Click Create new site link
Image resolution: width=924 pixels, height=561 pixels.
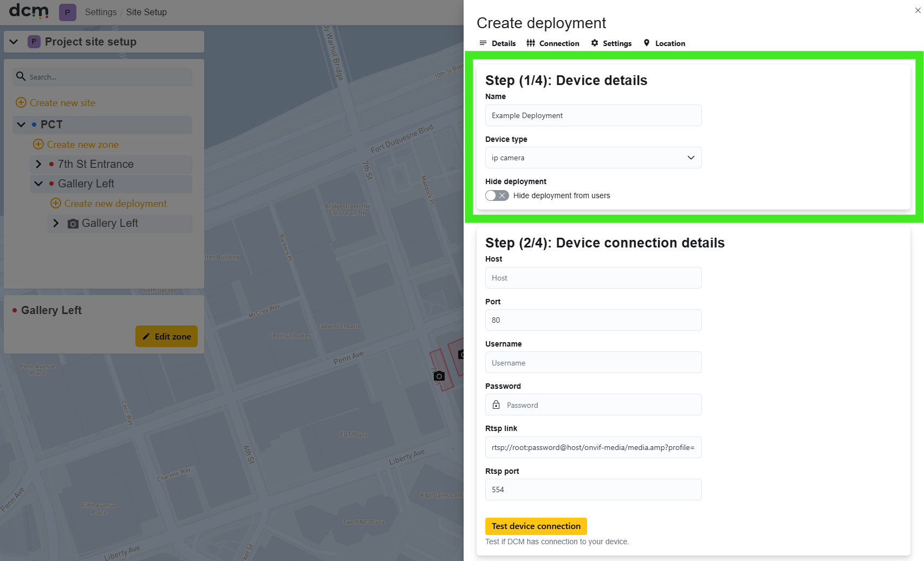(62, 103)
